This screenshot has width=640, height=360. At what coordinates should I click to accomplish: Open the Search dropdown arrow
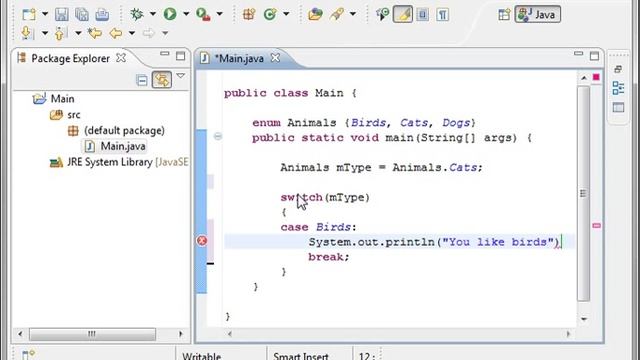(x=353, y=14)
